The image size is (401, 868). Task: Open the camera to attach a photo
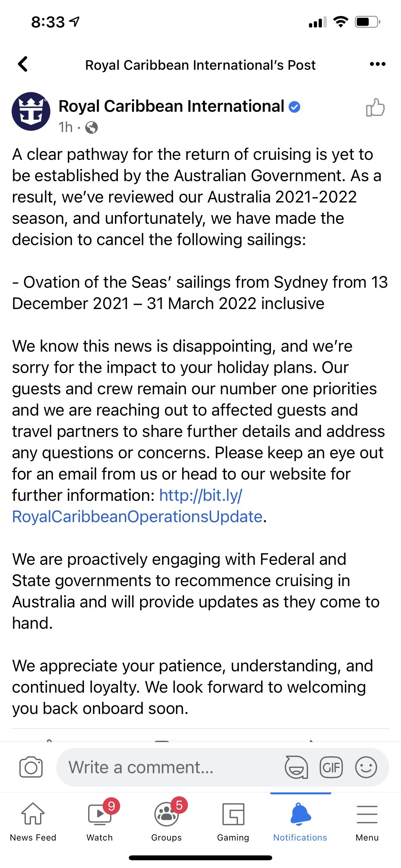pos(31,767)
